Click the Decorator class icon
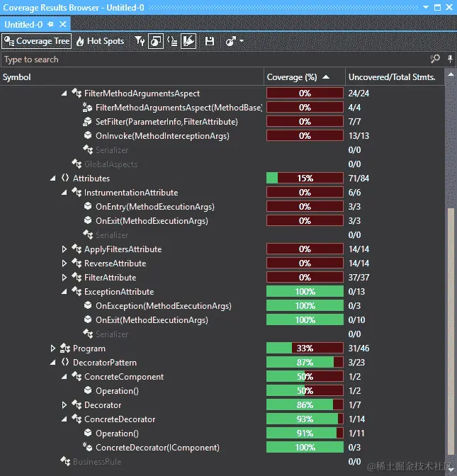This screenshot has width=457, height=476. click(x=77, y=404)
